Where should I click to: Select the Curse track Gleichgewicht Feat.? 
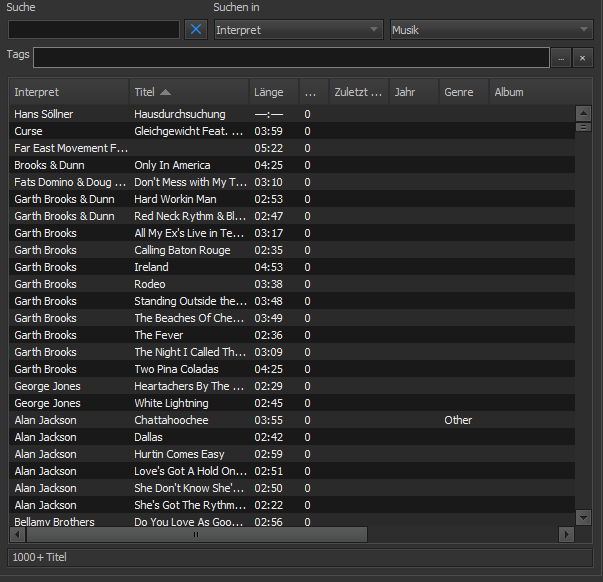[292, 131]
